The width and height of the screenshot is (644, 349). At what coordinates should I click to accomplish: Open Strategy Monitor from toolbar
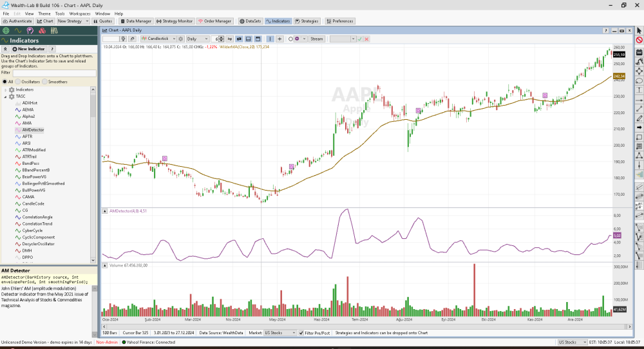tap(175, 21)
